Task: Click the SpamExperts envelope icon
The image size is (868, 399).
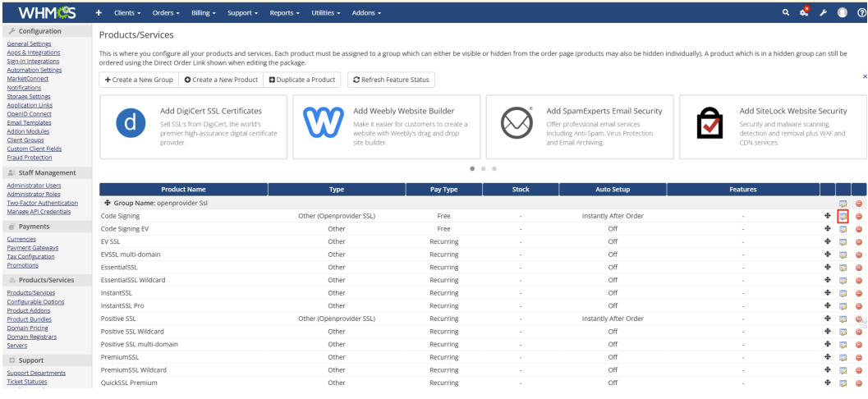Action: [517, 123]
